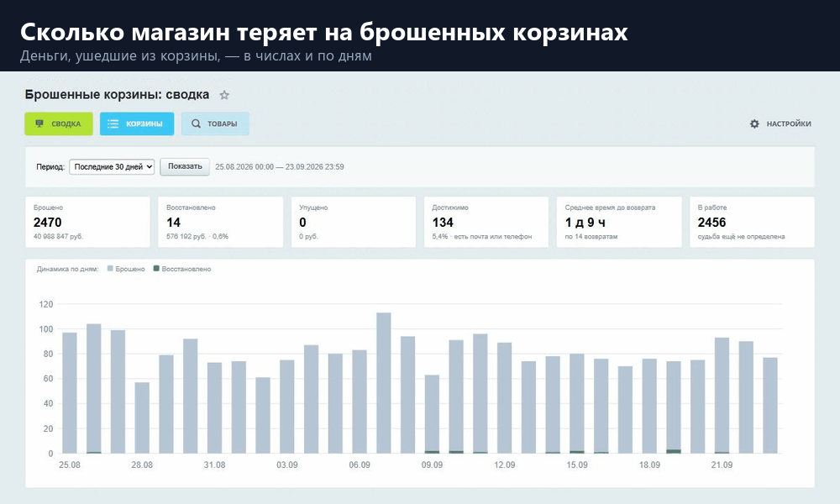840x504 pixels.
Task: Star the Брошенные корзины: сводка page
Action: pos(224,95)
